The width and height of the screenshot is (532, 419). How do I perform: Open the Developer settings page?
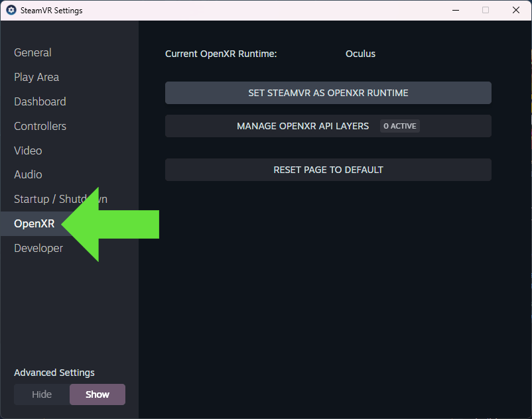[38, 248]
